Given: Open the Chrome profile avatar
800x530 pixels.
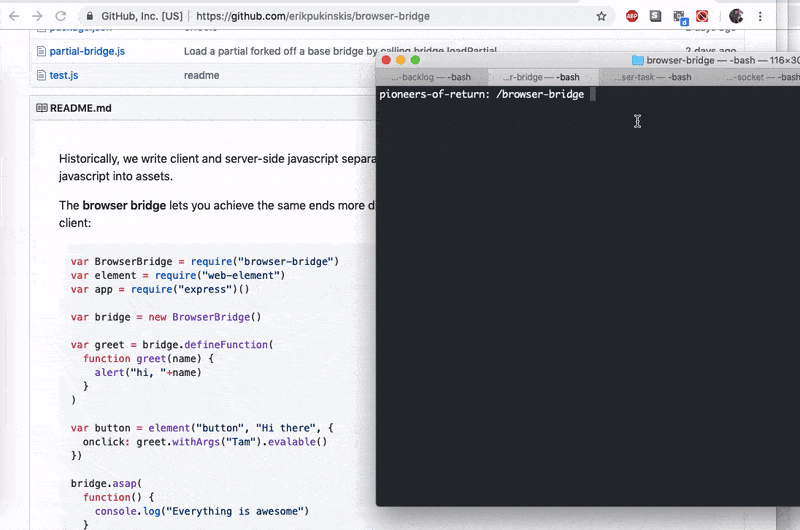Looking at the screenshot, I should tap(736, 16).
